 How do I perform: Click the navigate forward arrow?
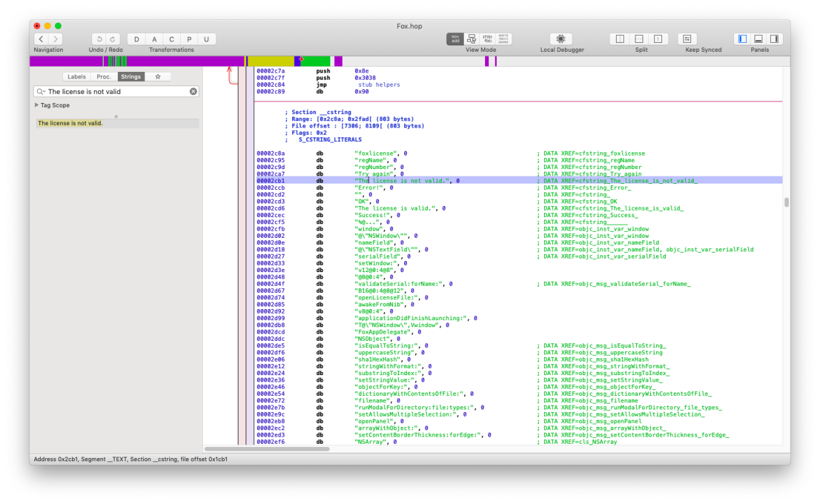pos(56,40)
